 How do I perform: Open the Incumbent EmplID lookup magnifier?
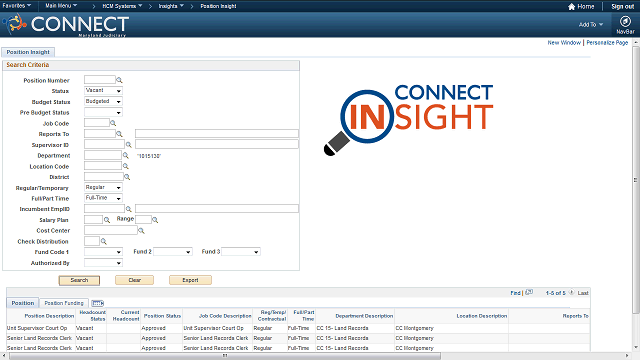point(129,209)
